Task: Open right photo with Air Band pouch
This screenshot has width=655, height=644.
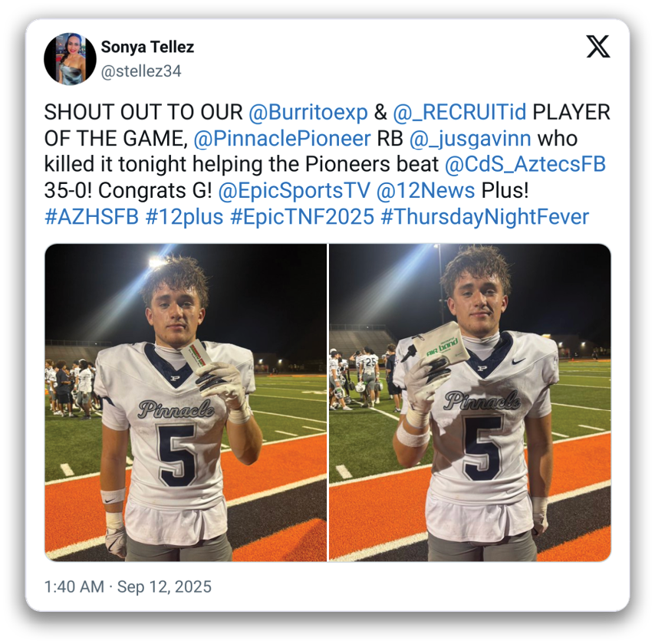Action: 470,402
